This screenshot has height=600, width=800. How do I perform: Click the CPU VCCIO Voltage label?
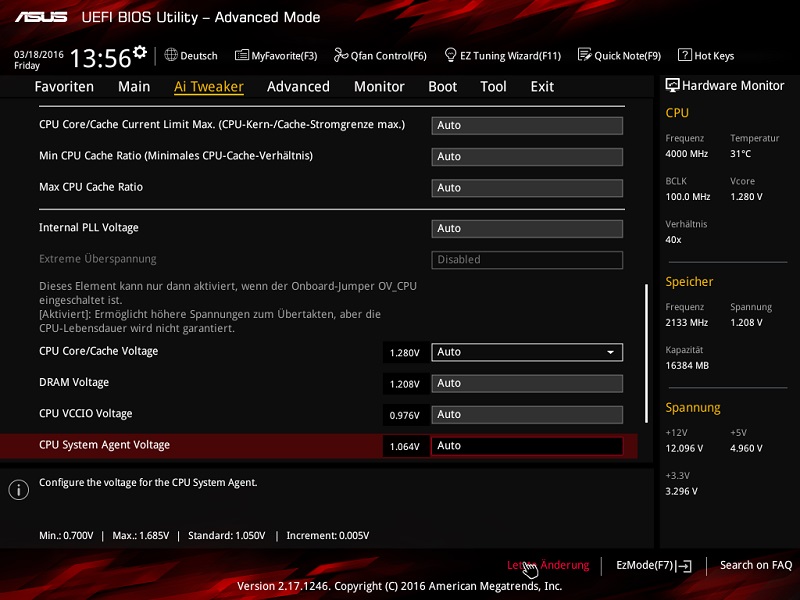coord(86,414)
